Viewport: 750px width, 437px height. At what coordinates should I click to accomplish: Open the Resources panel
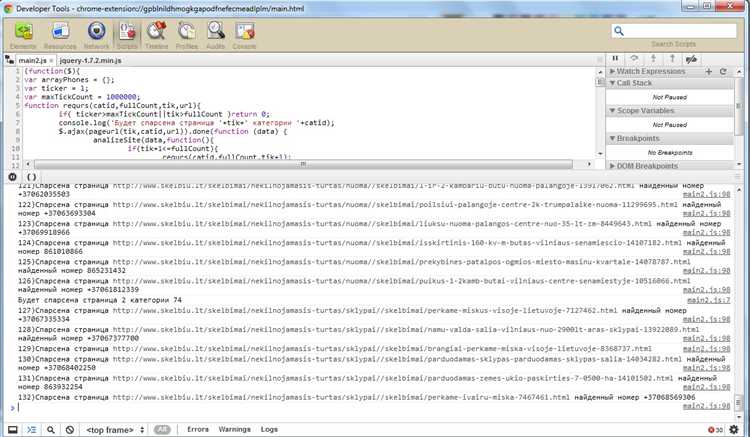pyautogui.click(x=60, y=35)
